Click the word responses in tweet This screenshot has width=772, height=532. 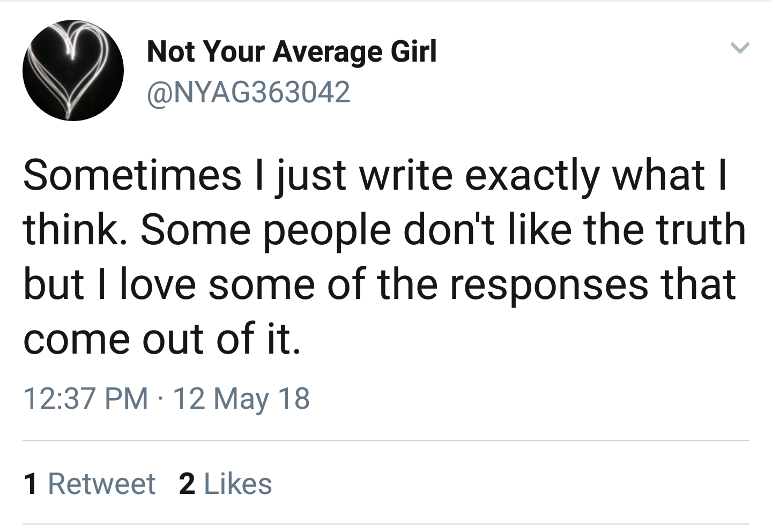[x=548, y=284]
